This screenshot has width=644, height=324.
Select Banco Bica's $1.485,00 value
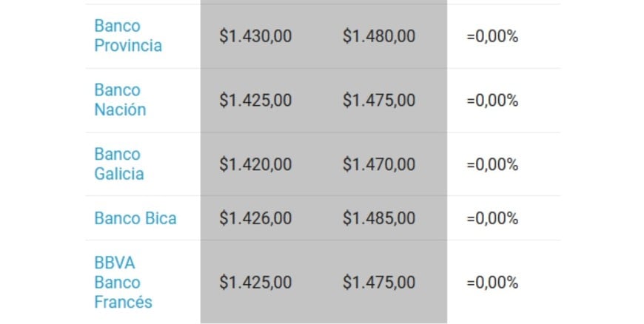click(379, 218)
